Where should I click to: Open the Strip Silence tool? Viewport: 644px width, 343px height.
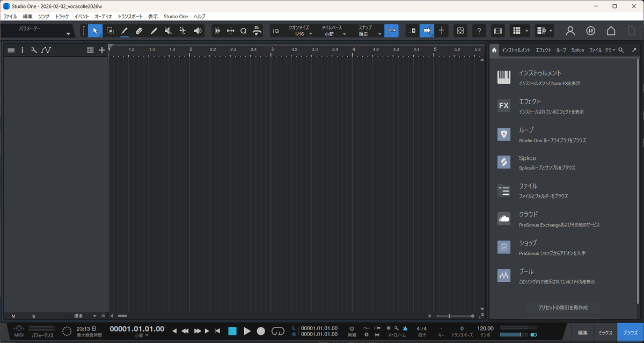[x=217, y=31]
